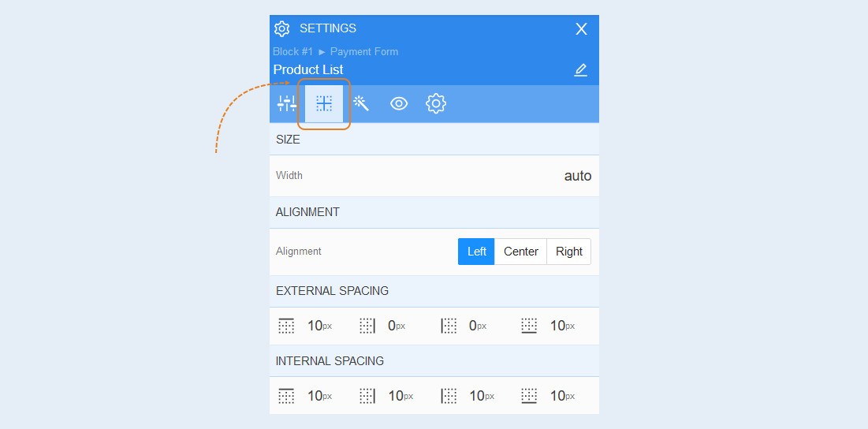Viewport: 868px width, 429px height.
Task: Set alignment to Center
Action: pos(521,252)
